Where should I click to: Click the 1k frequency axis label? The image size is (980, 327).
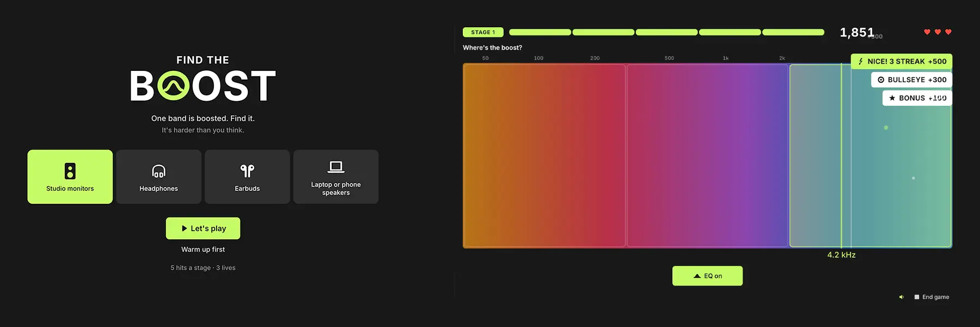(x=726, y=58)
